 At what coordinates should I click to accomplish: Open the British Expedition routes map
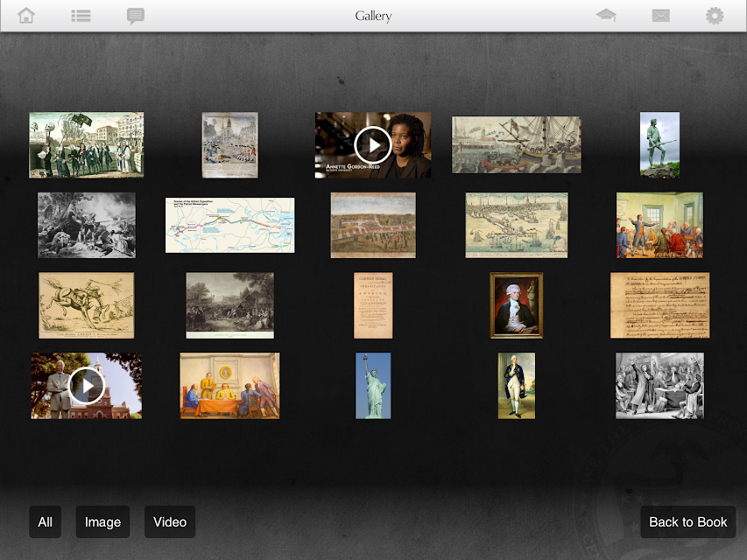point(229,225)
